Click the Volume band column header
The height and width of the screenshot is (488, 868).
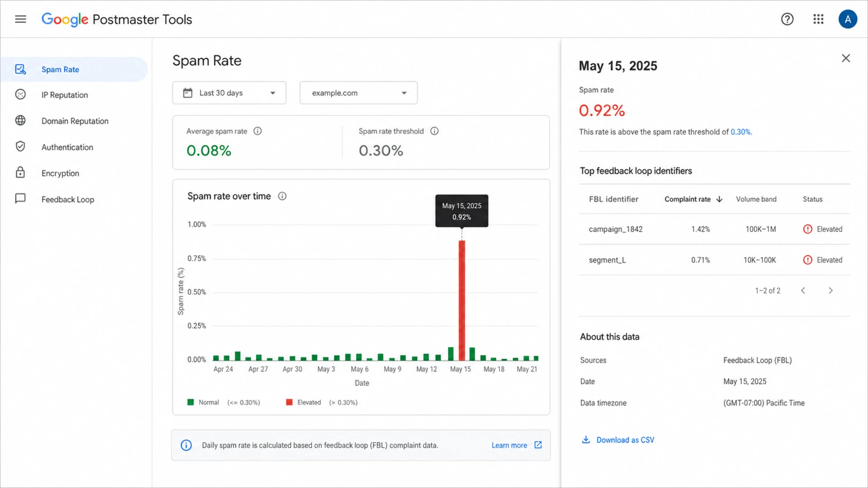(756, 199)
